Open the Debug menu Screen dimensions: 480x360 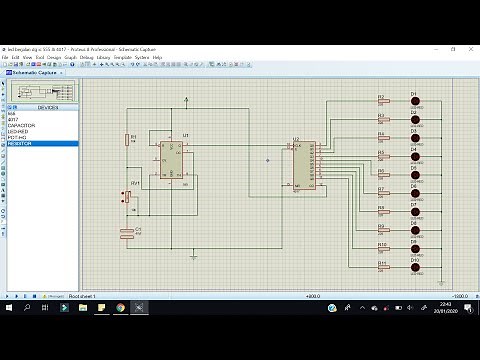pyautogui.click(x=86, y=57)
